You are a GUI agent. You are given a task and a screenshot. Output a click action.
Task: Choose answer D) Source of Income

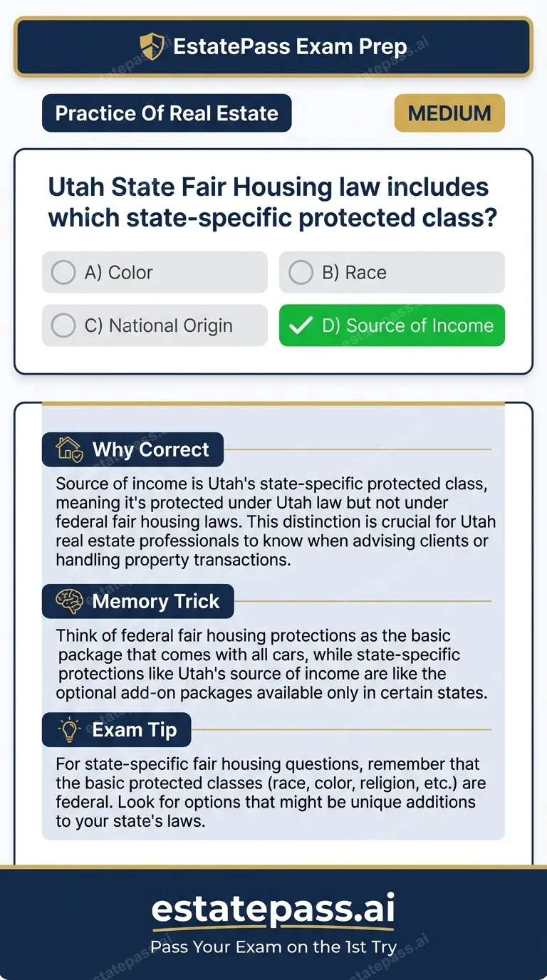tap(392, 325)
